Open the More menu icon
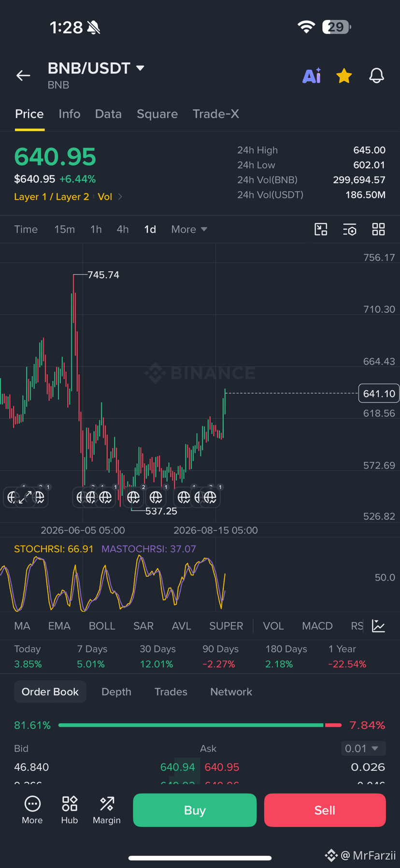 click(32, 810)
